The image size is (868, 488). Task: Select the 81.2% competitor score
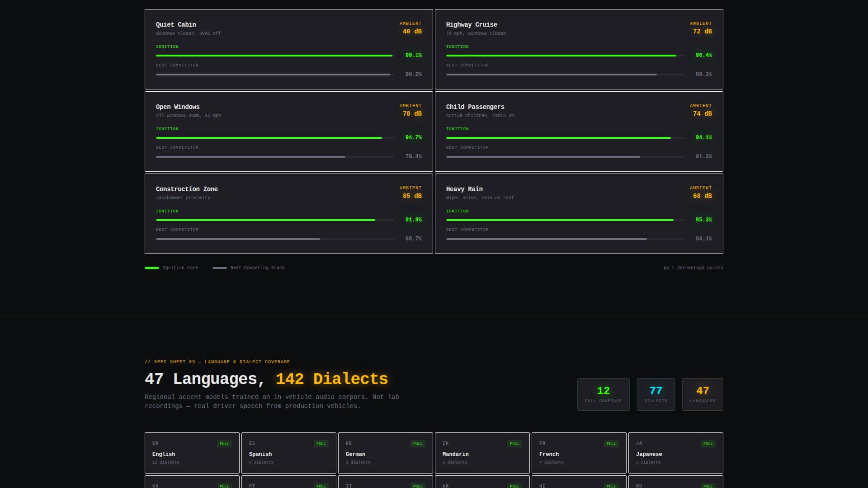pyautogui.click(x=704, y=156)
